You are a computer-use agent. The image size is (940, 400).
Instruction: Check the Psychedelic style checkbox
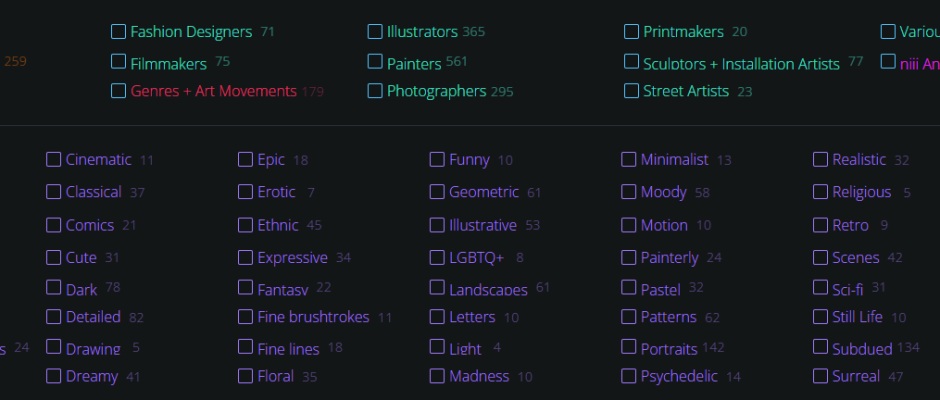pyautogui.click(x=628, y=376)
